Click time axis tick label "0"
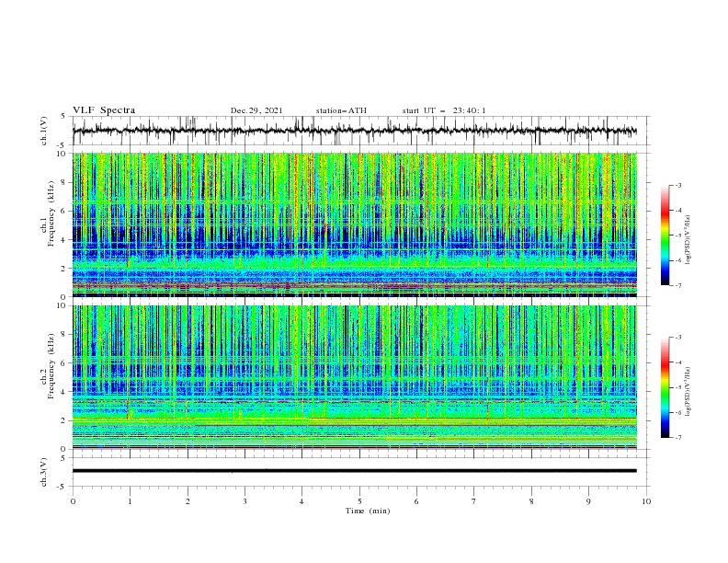The height and width of the screenshot is (563, 728). (73, 501)
